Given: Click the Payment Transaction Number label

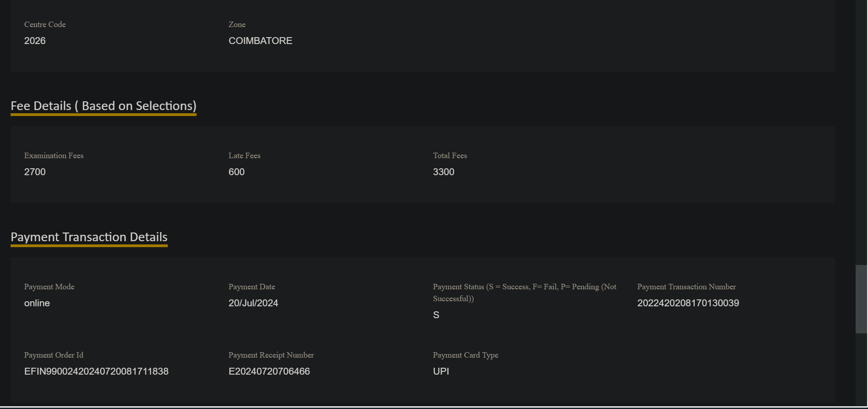Looking at the screenshot, I should [687, 287].
